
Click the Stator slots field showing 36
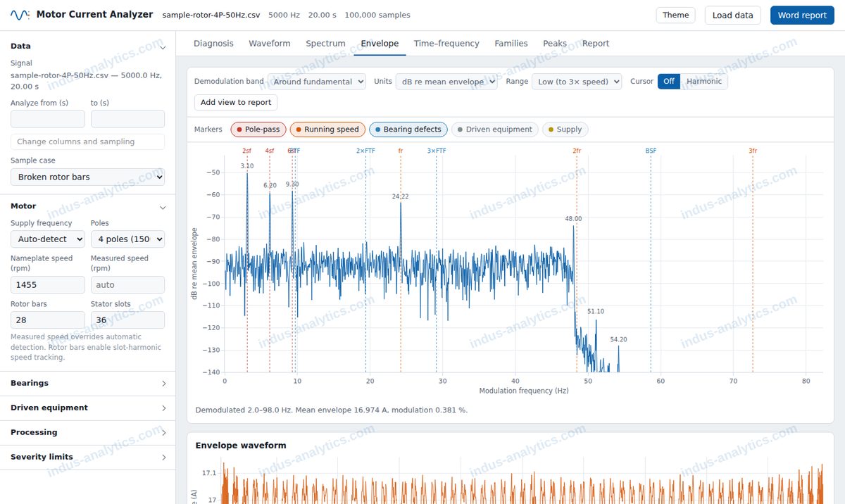click(128, 320)
